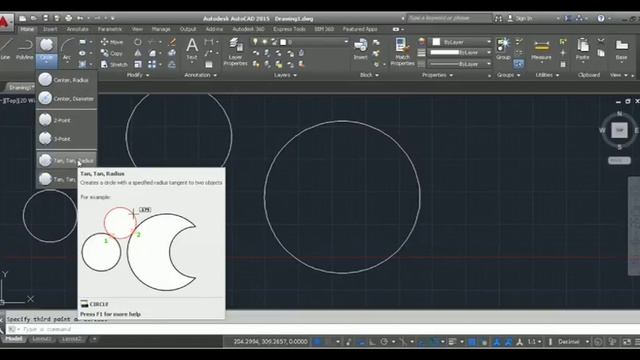Expand the Groups panel

click(509, 75)
